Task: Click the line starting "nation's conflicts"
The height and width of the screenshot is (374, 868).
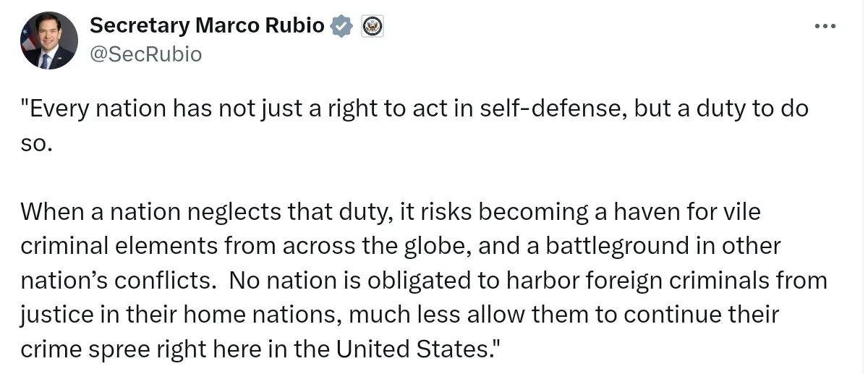Action: coord(424,280)
